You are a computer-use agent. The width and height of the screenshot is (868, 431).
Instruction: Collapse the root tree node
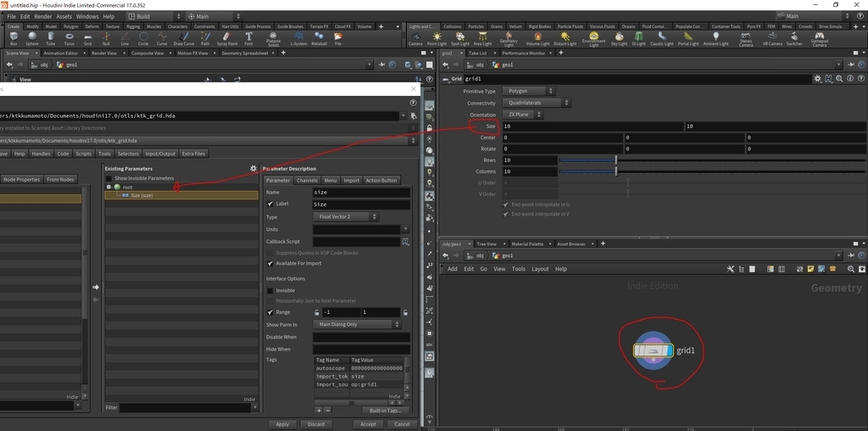click(x=109, y=188)
